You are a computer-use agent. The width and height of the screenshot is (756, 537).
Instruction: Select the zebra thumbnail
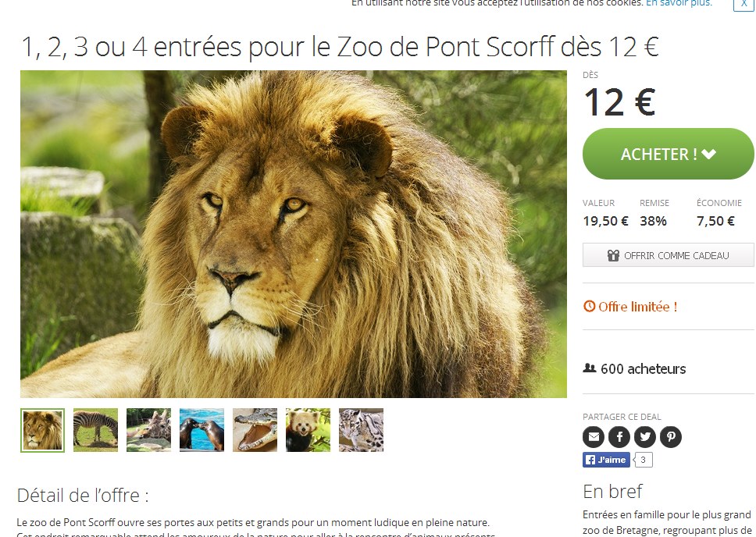click(x=95, y=430)
